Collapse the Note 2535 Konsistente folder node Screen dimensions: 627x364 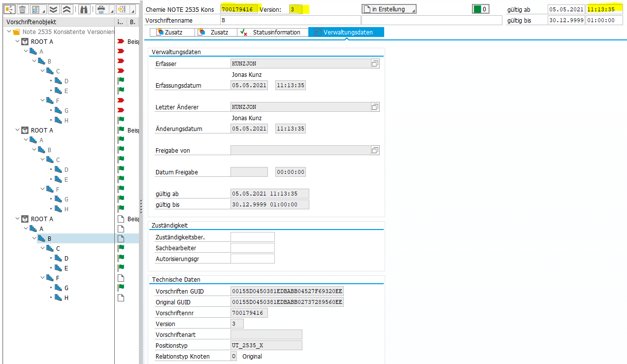9,32
